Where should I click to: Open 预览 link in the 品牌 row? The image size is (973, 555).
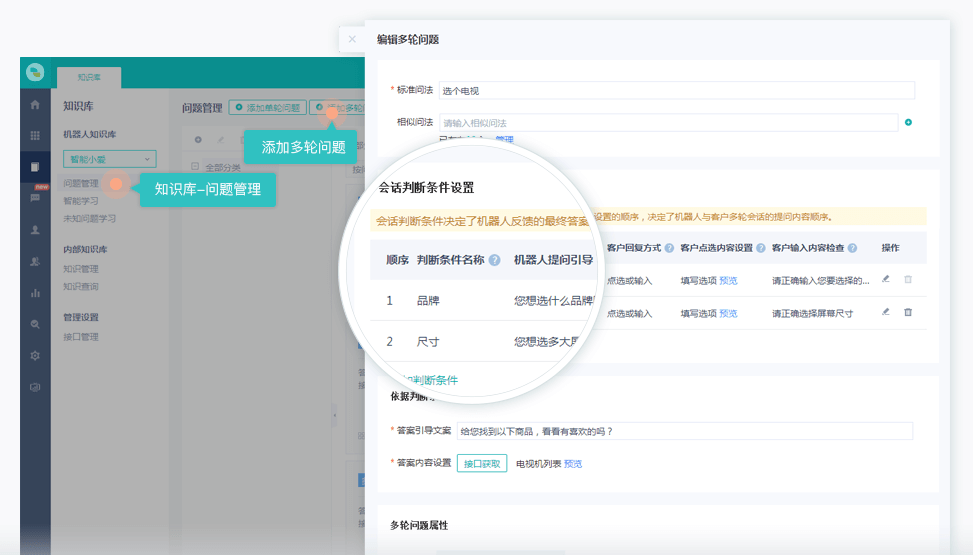[x=729, y=281]
